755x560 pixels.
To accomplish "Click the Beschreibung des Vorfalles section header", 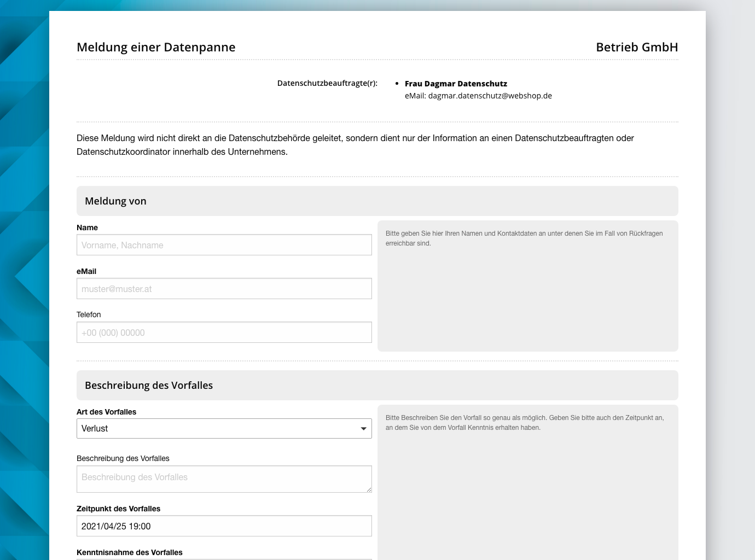I will (148, 385).
